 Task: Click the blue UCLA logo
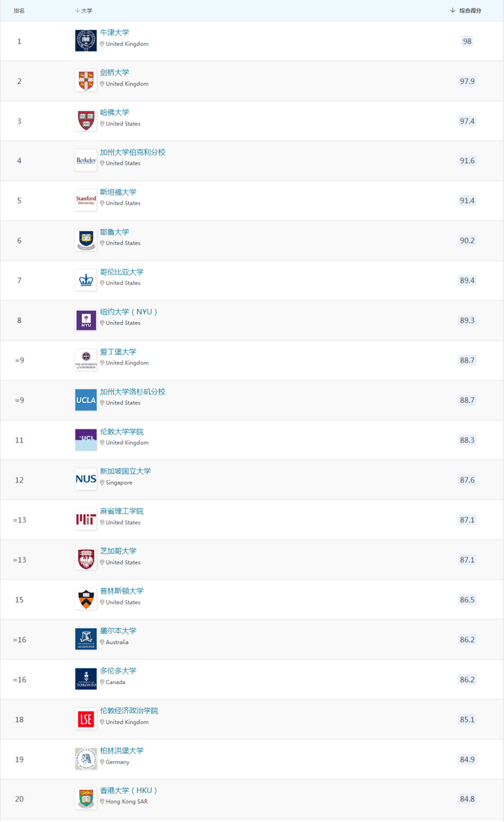click(86, 400)
